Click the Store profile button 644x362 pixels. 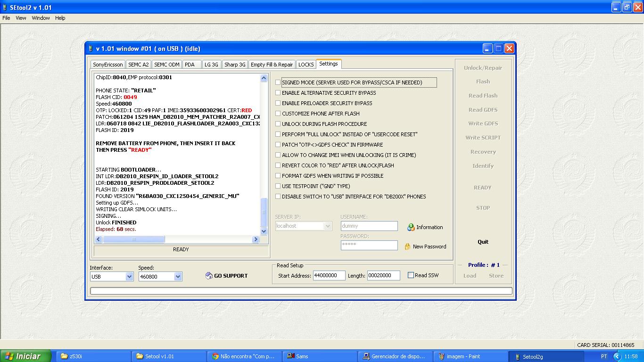pos(496,276)
